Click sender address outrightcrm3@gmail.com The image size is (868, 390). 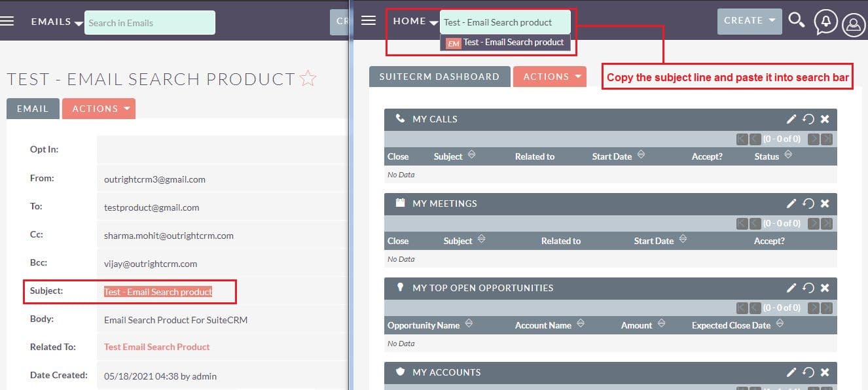tap(154, 179)
